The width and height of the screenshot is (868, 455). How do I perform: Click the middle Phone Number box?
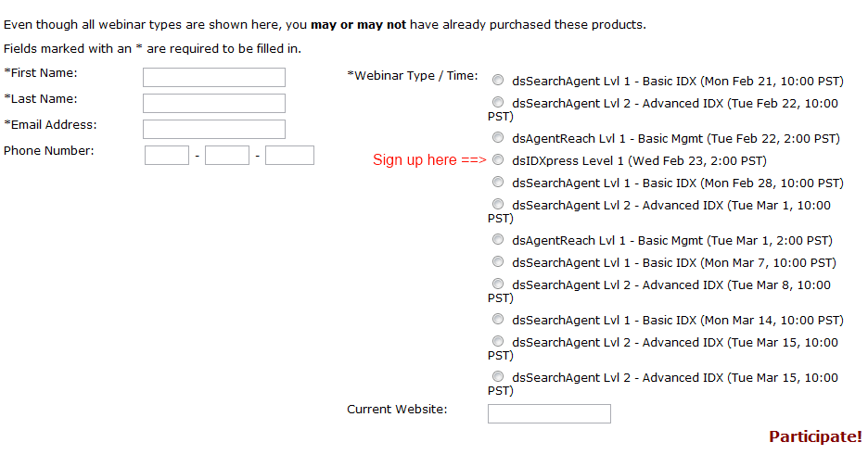[227, 156]
